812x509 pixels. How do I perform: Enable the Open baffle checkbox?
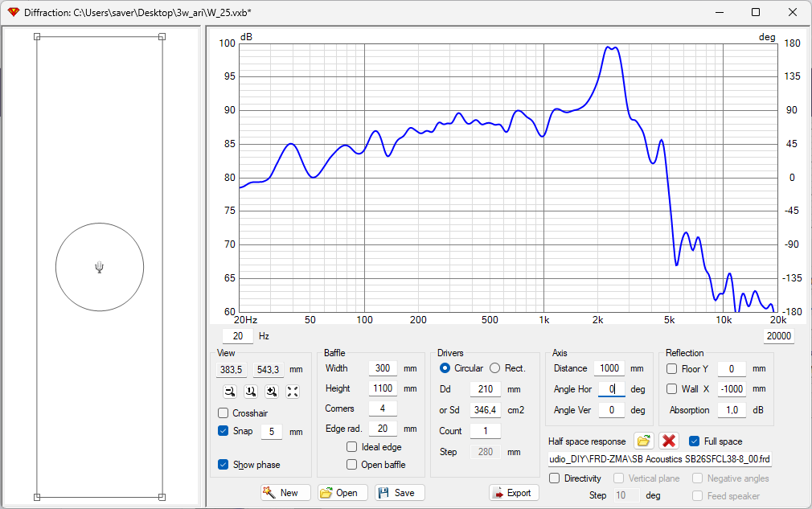click(x=351, y=465)
